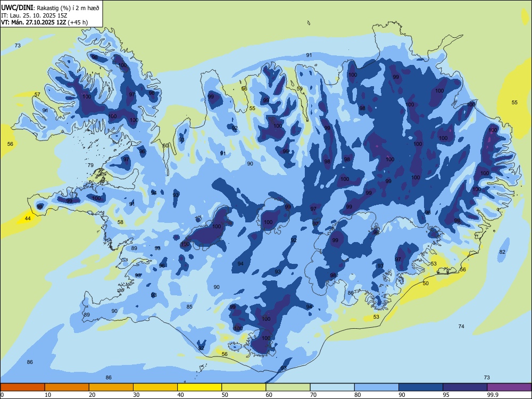Click the title text 'UWC/DINI: Rakastig (%) í 2 m hæð'

pyautogui.click(x=50, y=8)
